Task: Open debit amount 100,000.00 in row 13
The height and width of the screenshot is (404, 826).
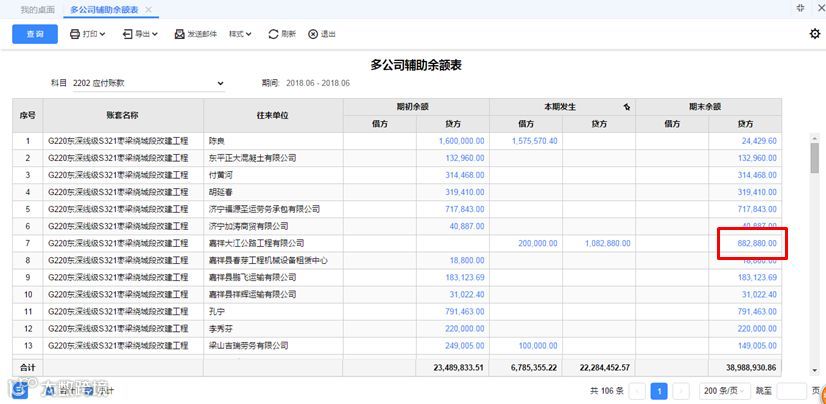Action: click(x=538, y=346)
